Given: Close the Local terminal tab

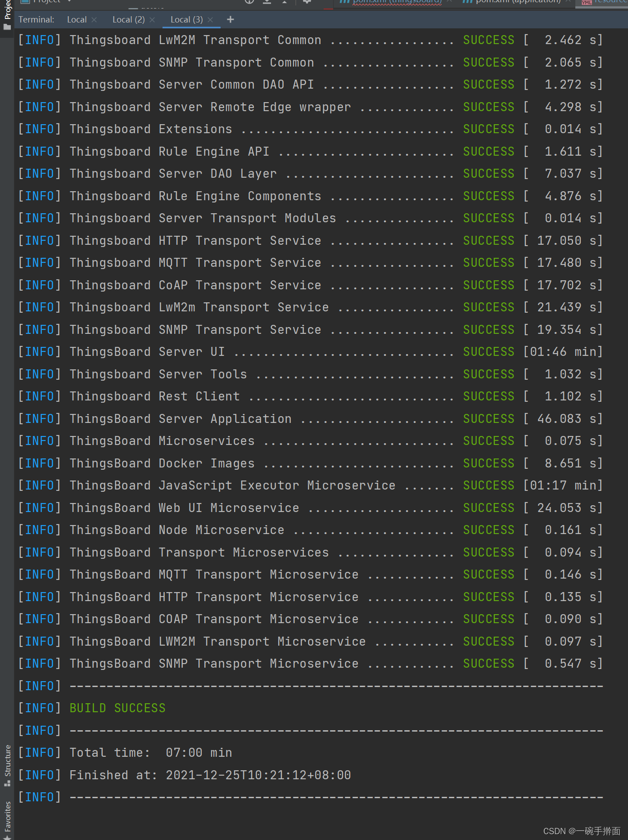Looking at the screenshot, I should [x=94, y=20].
